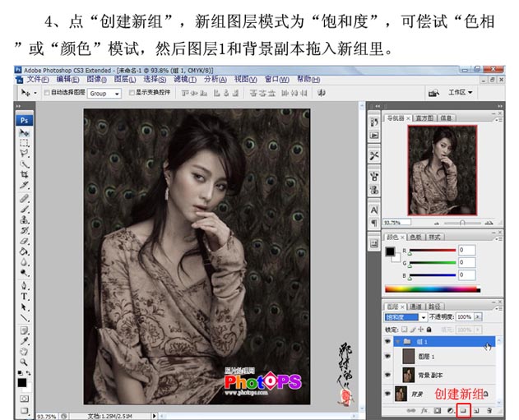Select the Blur tool
Viewport: 519px width, 420px height.
[24, 262]
